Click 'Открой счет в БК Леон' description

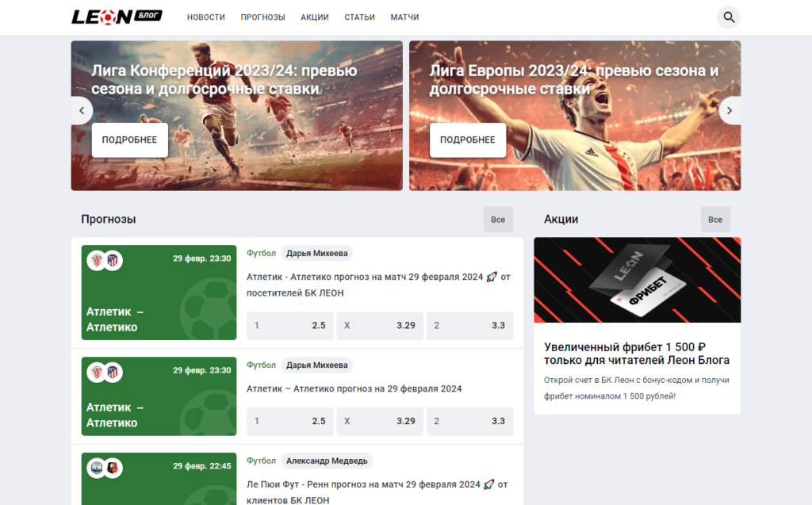[x=637, y=388]
